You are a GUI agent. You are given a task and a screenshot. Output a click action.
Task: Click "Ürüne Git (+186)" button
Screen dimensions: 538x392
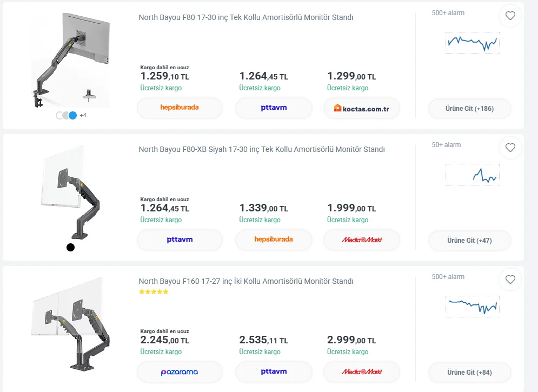point(469,108)
